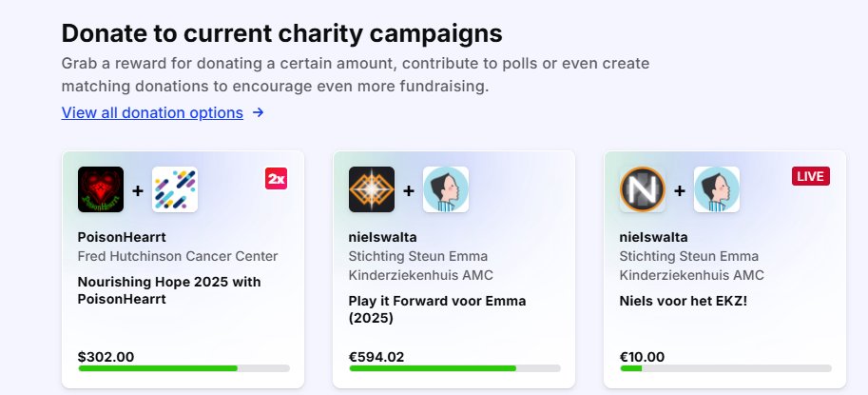Viewport: 868px width, 395px height.
Task: Click the PoisonHearrt red heart avatar
Action: [x=101, y=189]
